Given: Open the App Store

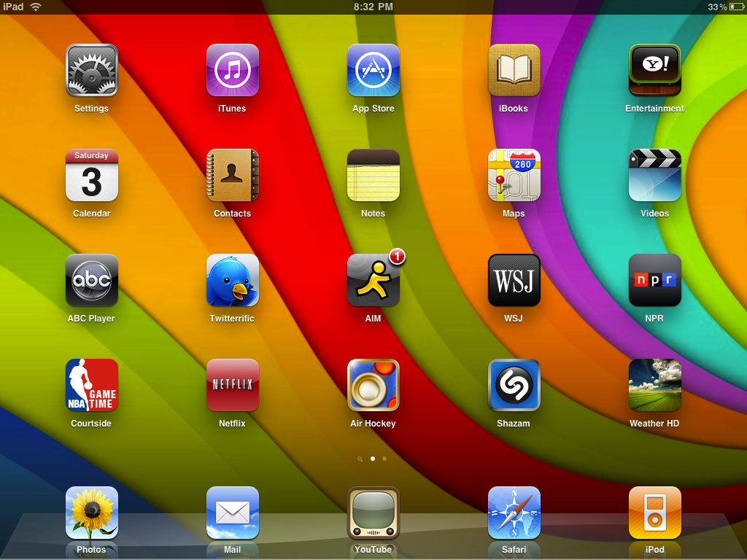Looking at the screenshot, I should (x=373, y=71).
